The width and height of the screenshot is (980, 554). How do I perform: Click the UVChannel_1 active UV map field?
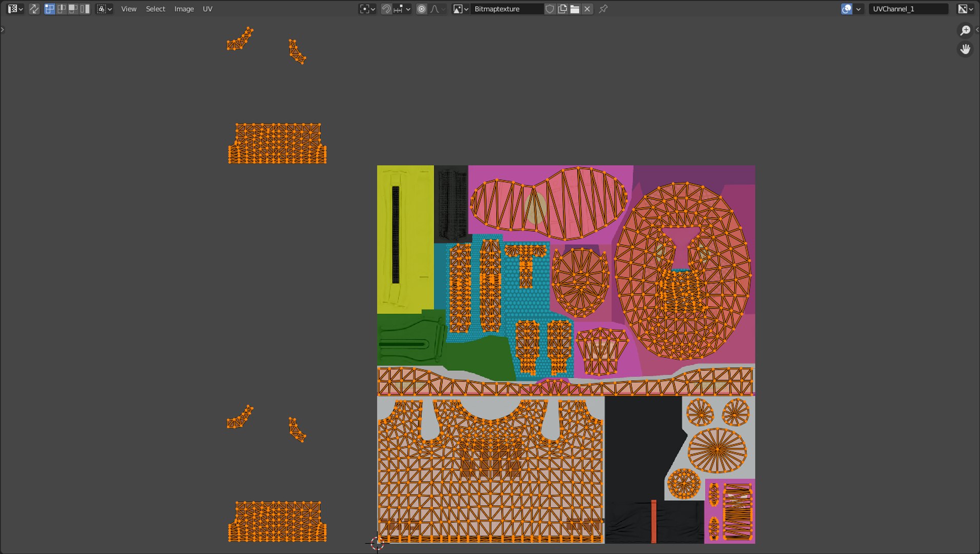pyautogui.click(x=908, y=9)
